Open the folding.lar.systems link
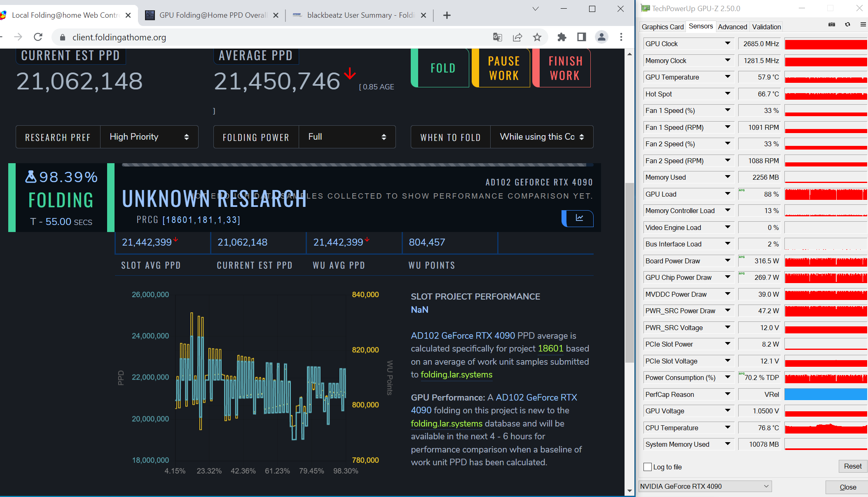The height and width of the screenshot is (497, 868). 456,375
